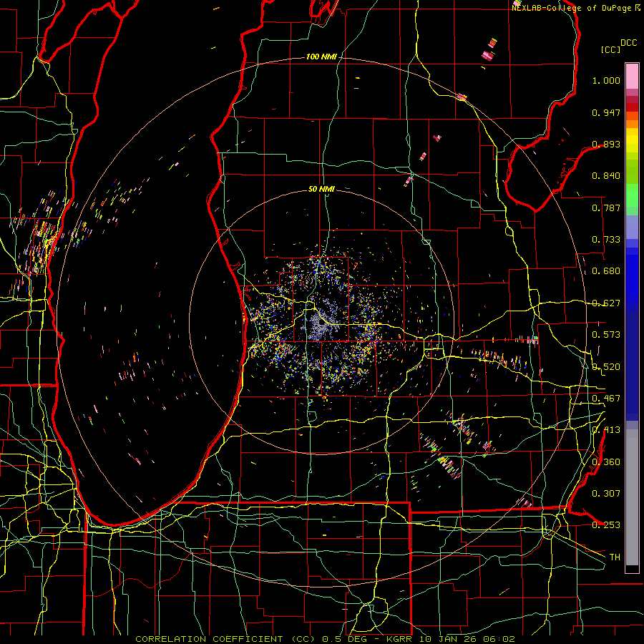Click the 0.840 legend value

pos(606,176)
